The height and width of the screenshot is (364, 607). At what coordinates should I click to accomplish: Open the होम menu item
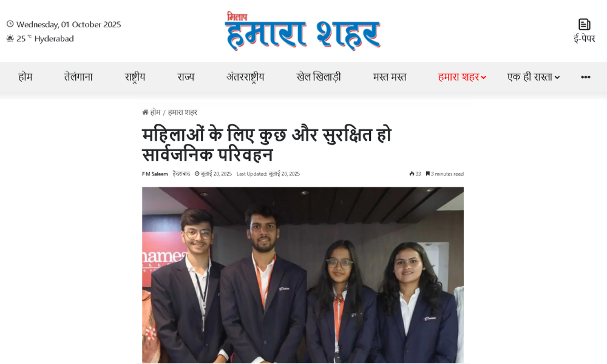[25, 77]
